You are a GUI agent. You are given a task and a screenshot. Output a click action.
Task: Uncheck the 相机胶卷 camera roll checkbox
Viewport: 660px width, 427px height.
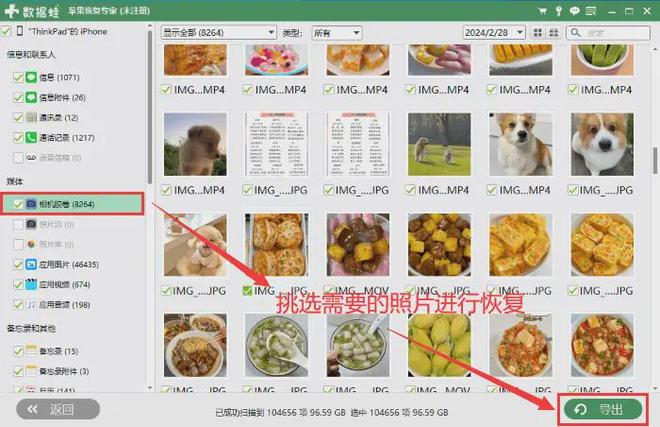coord(18,203)
